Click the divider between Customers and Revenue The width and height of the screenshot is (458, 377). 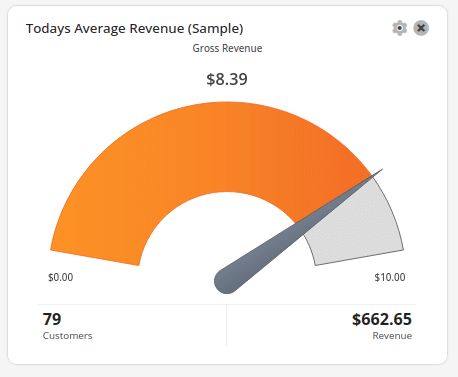tap(226, 325)
